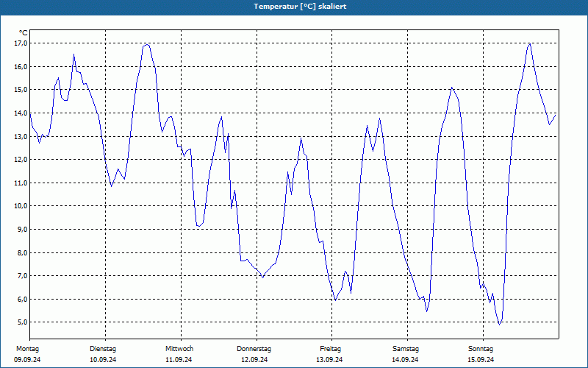Image resolution: width=588 pixels, height=368 pixels.
Task: Select the 'Freitag' day label
Action: [x=330, y=349]
